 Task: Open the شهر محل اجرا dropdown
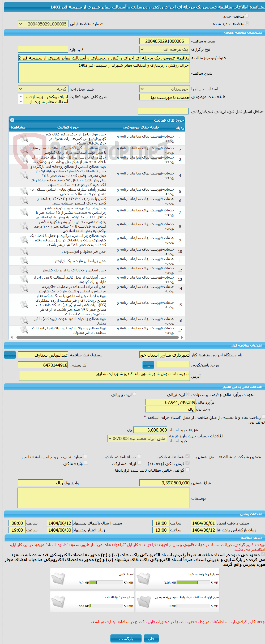point(43,89)
